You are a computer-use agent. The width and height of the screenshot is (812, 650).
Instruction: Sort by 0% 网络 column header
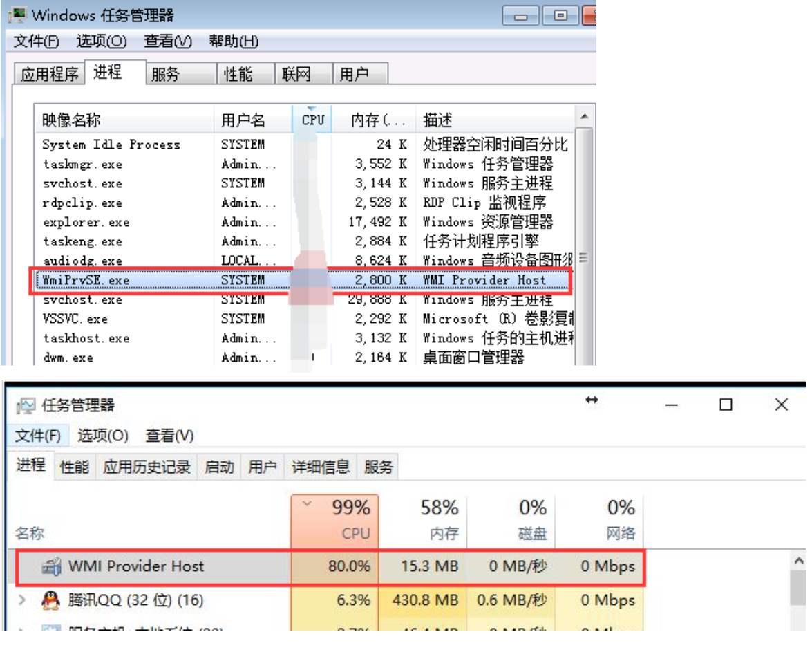click(600, 521)
